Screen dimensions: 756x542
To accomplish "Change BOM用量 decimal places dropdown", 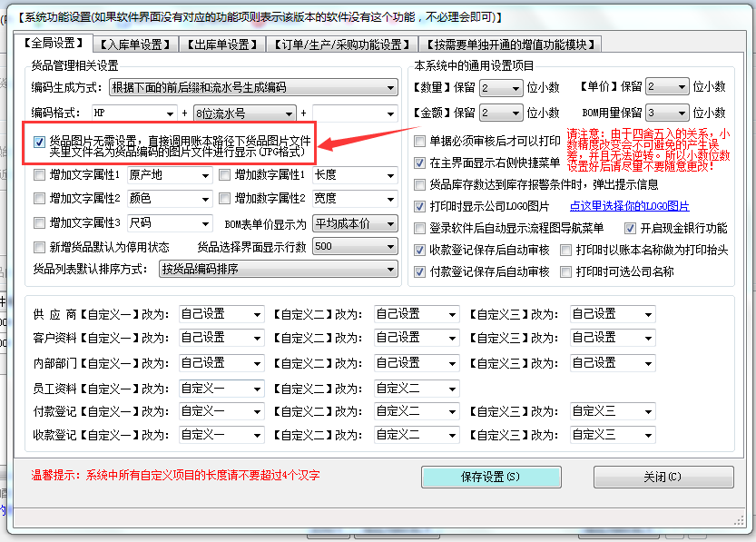I will pos(667,112).
